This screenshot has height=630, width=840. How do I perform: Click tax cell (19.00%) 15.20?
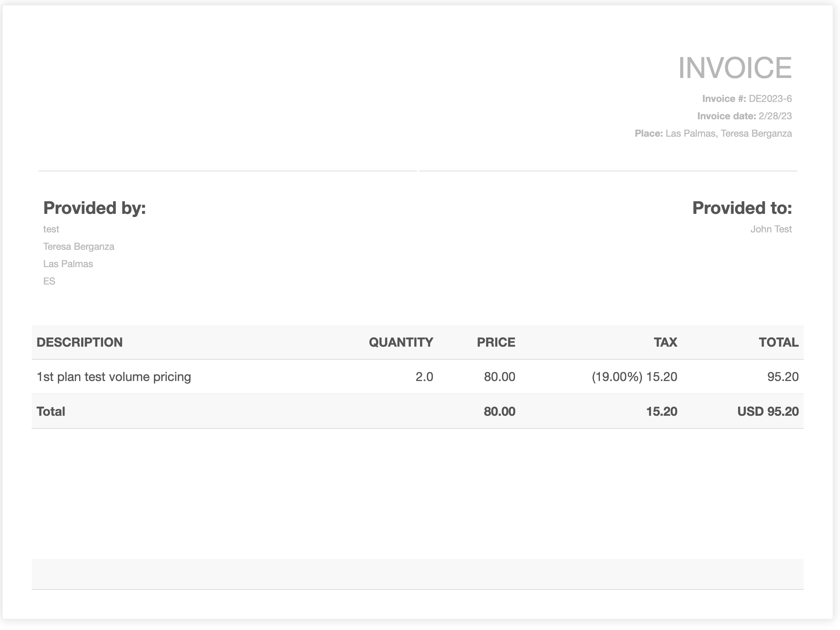point(634,377)
